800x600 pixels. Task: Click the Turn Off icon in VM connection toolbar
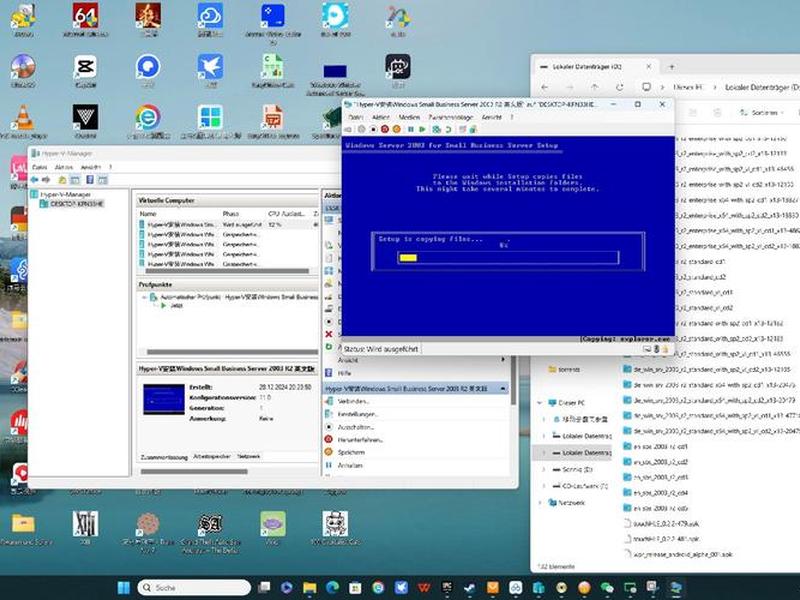pos(373,130)
